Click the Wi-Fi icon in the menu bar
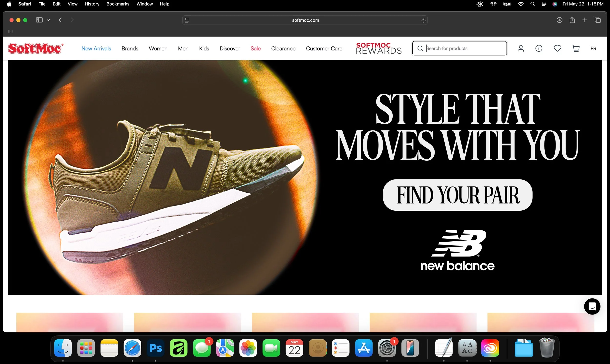610x364 pixels. point(520,4)
